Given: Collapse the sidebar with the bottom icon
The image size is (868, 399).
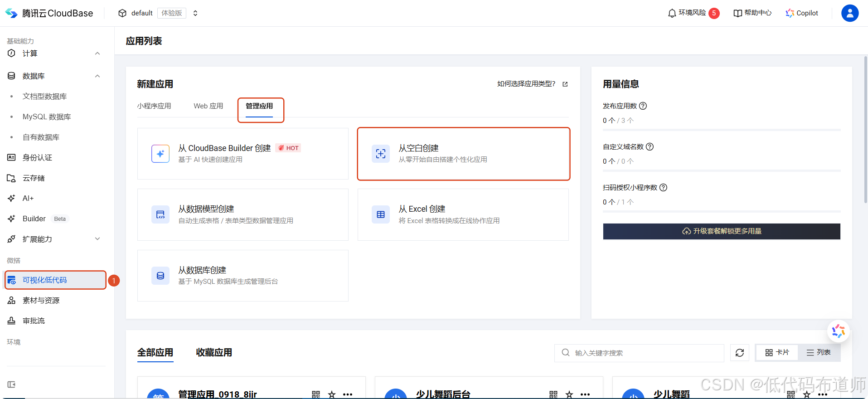Looking at the screenshot, I should click(11, 384).
